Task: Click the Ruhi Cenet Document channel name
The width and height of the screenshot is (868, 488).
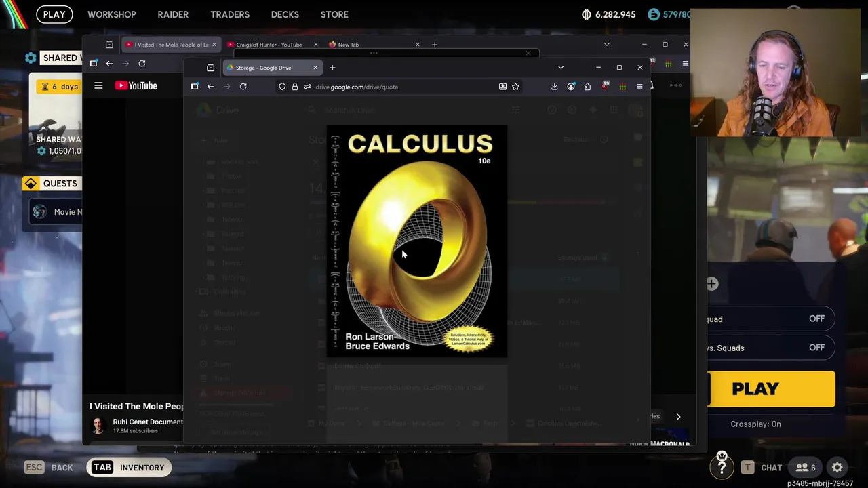Action: [x=148, y=422]
